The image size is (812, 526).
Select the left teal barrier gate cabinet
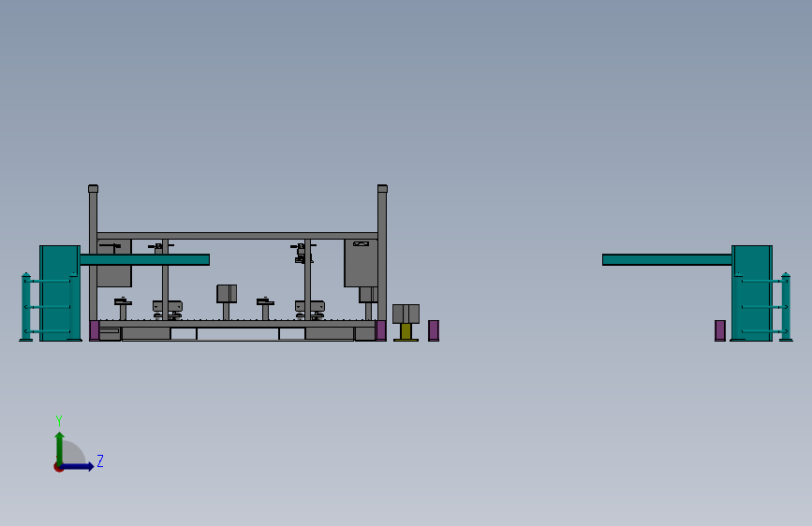click(60, 293)
